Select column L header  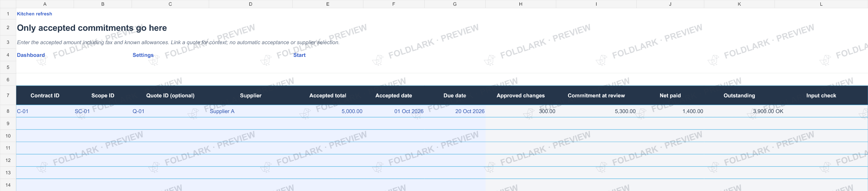pos(821,4)
